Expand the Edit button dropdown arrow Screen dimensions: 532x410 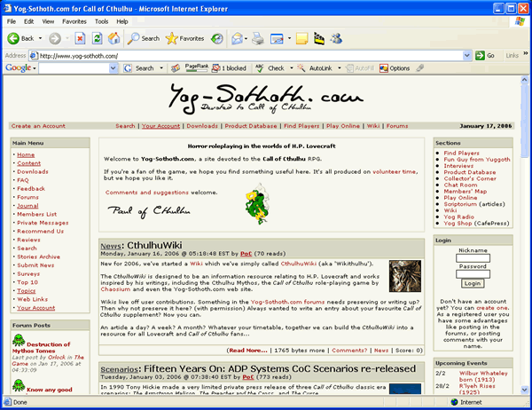(x=289, y=38)
